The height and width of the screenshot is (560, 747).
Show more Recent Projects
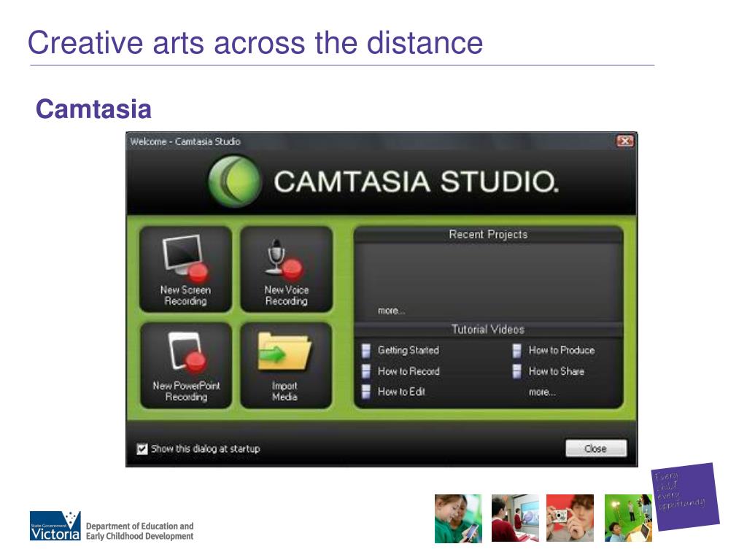[392, 311]
